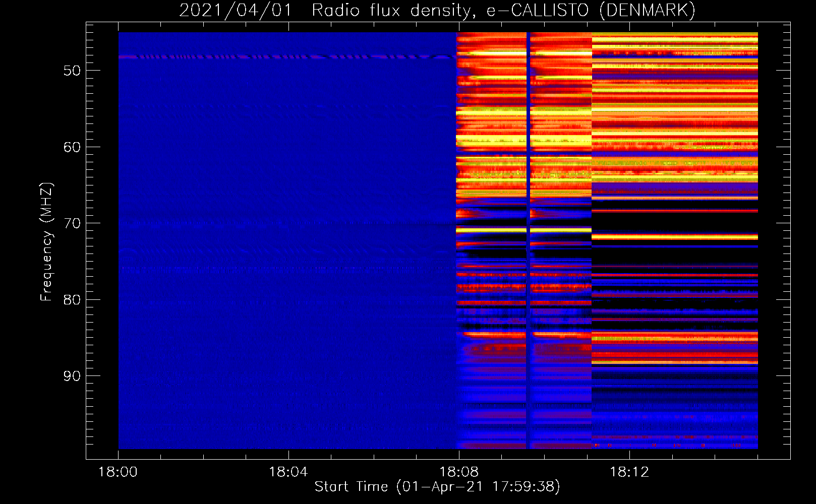Select the '18:08' time tick label
Viewport: 816px width, 504px height.
click(x=459, y=472)
